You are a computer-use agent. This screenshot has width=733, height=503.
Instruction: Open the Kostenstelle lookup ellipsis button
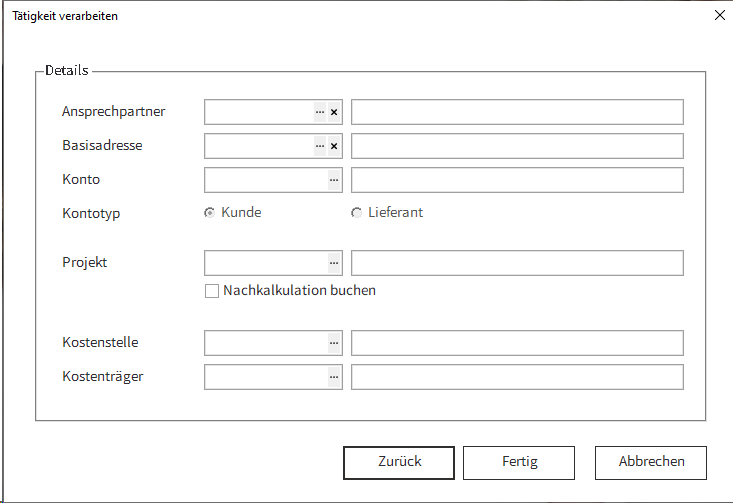point(334,343)
